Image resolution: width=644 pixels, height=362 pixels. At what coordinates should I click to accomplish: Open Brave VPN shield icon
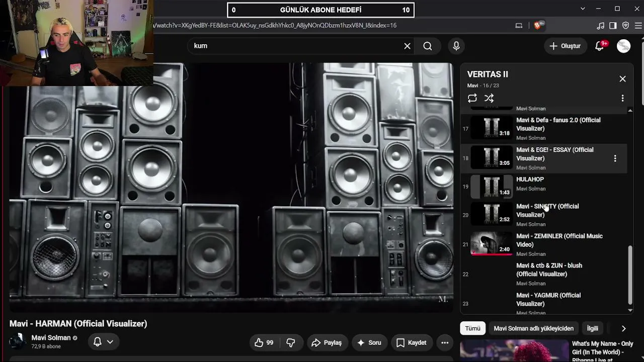pos(626,25)
